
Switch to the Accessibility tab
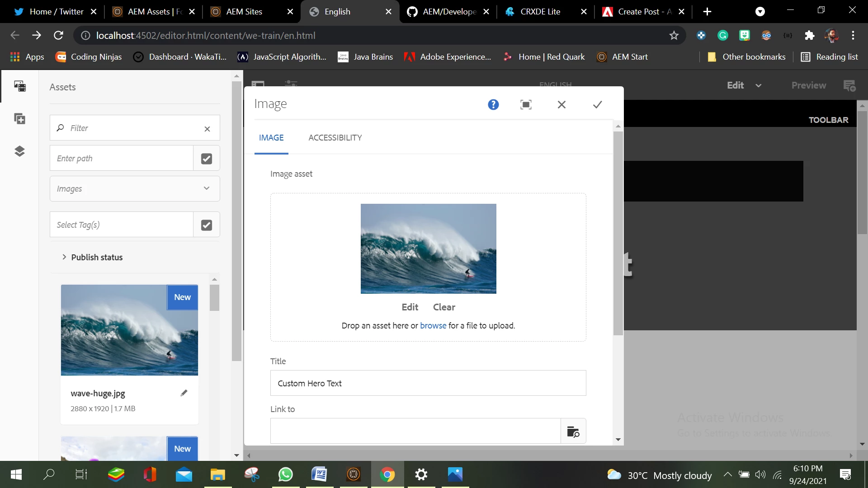[335, 138]
